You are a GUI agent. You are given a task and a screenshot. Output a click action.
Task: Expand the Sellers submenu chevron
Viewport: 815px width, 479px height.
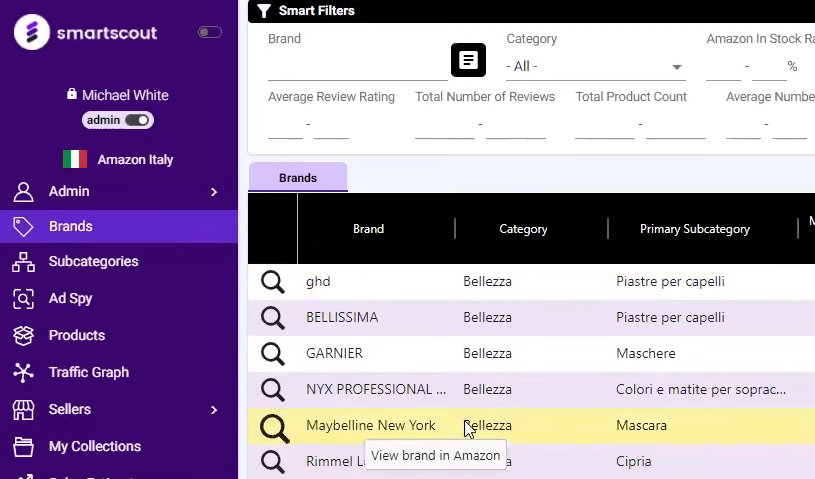[214, 410]
